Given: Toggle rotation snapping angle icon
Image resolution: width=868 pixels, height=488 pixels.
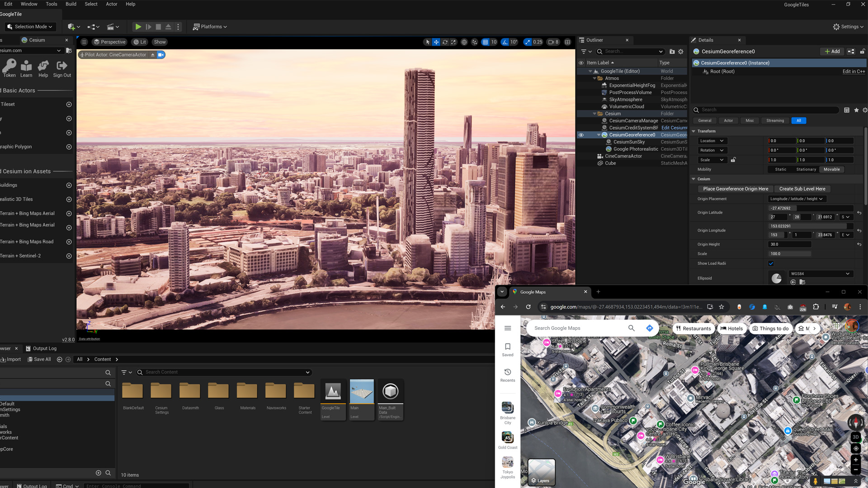Looking at the screenshot, I should point(505,42).
